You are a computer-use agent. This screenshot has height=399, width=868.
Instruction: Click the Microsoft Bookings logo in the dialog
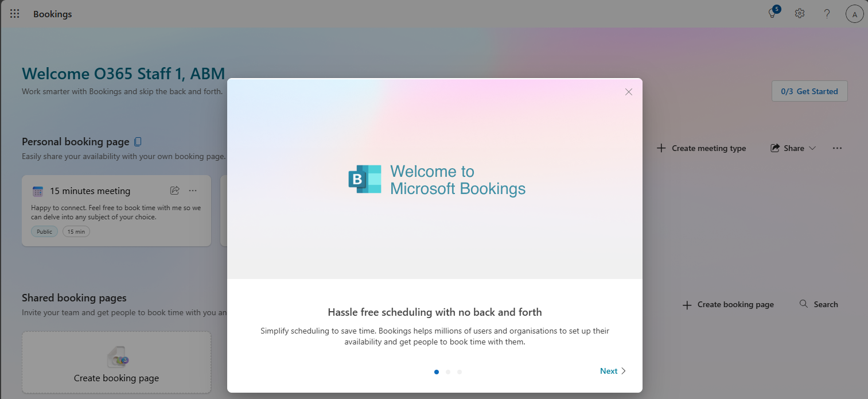coord(365,179)
